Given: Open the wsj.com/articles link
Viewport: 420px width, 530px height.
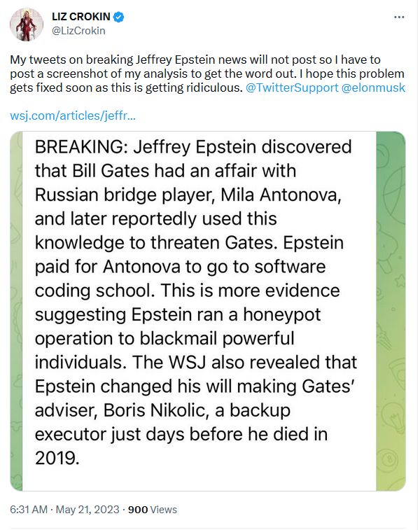Looking at the screenshot, I should coord(73,116).
